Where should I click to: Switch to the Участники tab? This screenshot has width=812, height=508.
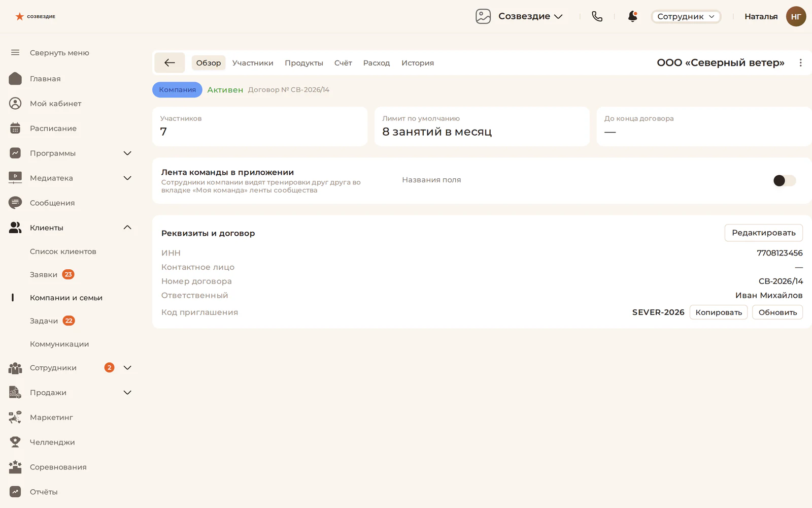click(253, 63)
